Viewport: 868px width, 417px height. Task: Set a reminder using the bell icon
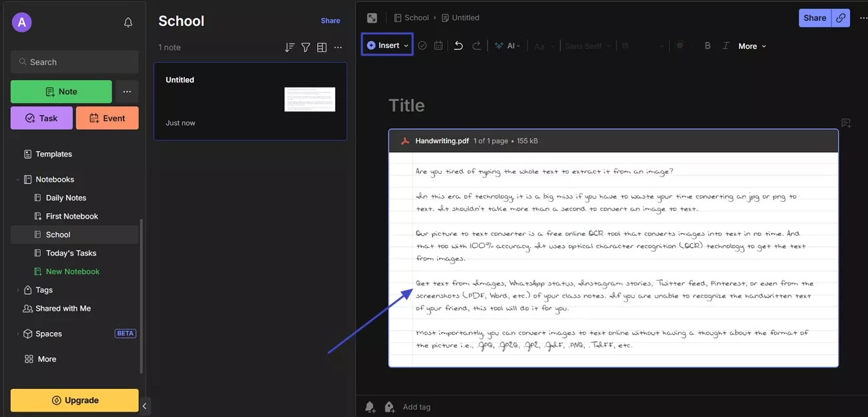tap(370, 406)
